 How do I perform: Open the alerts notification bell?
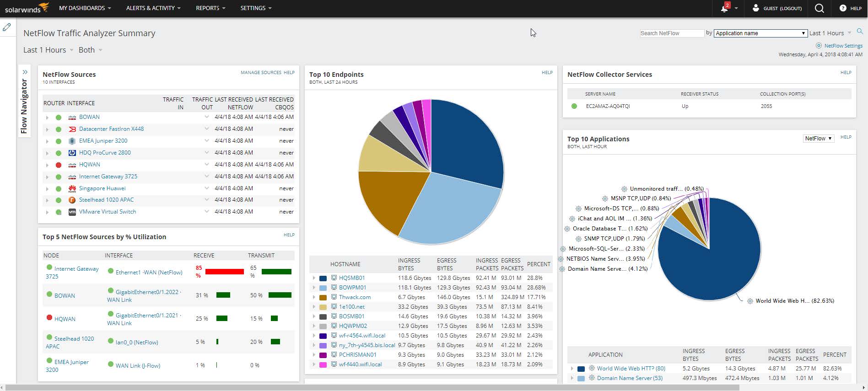point(725,8)
